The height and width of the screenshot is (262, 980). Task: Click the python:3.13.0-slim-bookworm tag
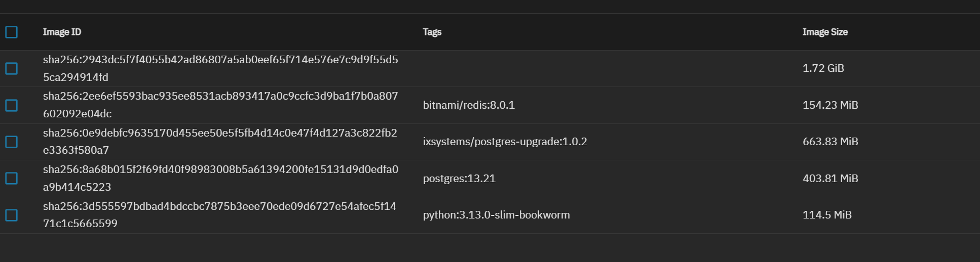click(x=496, y=215)
